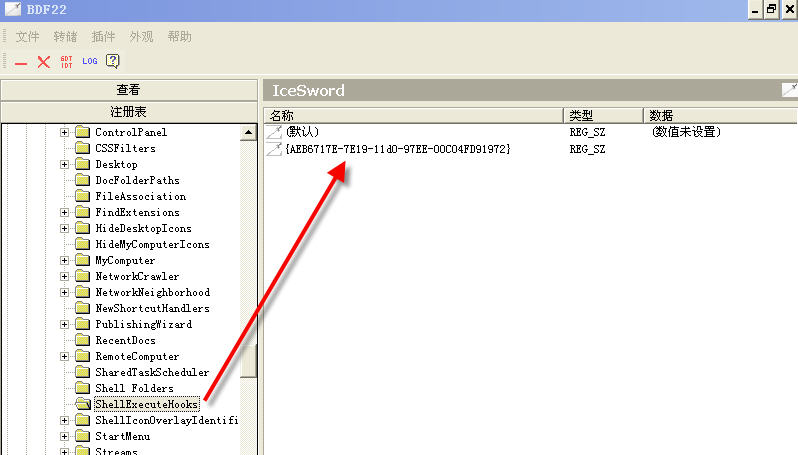Screen dimensions: 798x455
Task: Click the MyComputer folder icon
Action: click(x=82, y=260)
